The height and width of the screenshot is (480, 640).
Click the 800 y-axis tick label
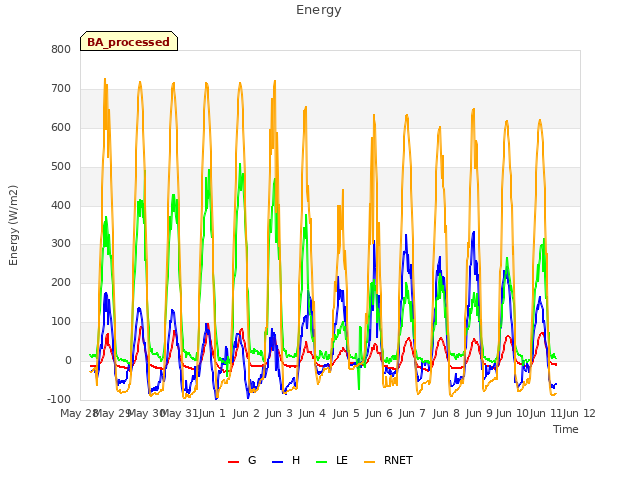(x=61, y=49)
